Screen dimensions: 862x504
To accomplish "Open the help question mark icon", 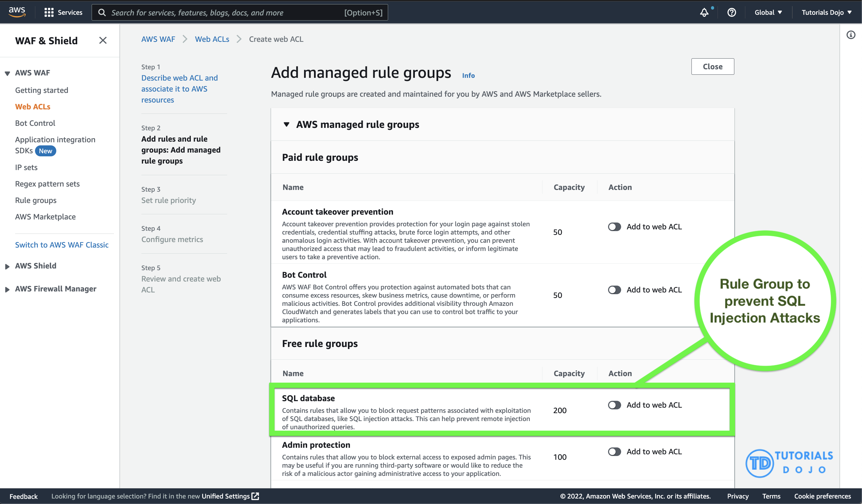I will (x=732, y=12).
